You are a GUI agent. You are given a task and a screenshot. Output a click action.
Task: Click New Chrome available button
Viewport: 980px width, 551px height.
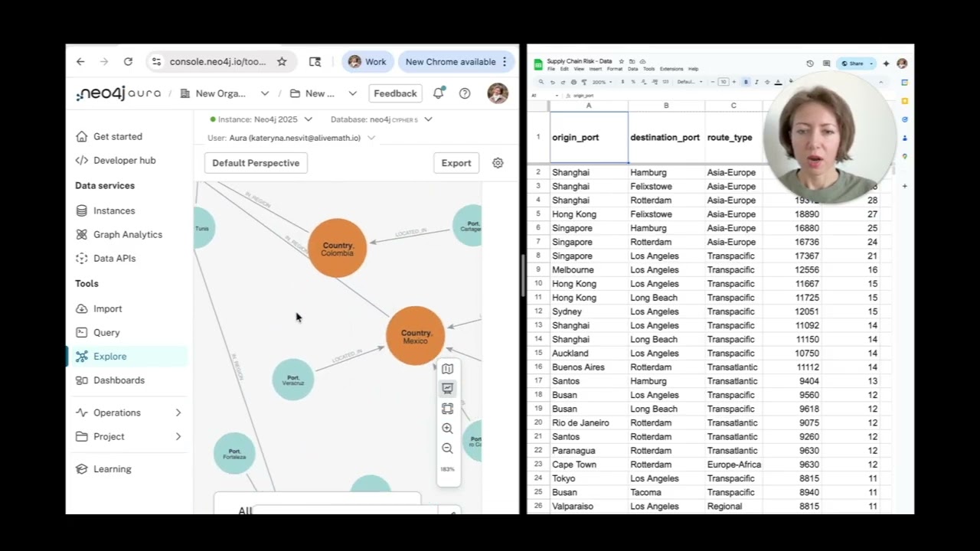(x=450, y=62)
